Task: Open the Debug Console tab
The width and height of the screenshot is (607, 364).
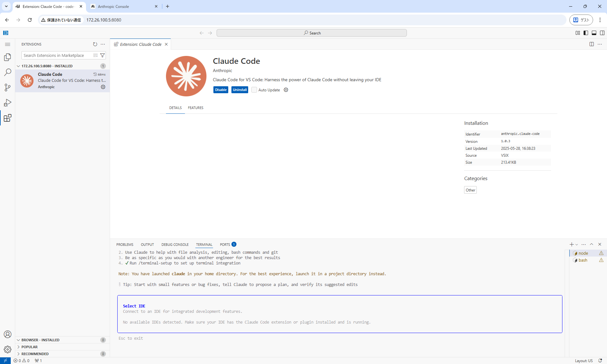Action: (175, 245)
